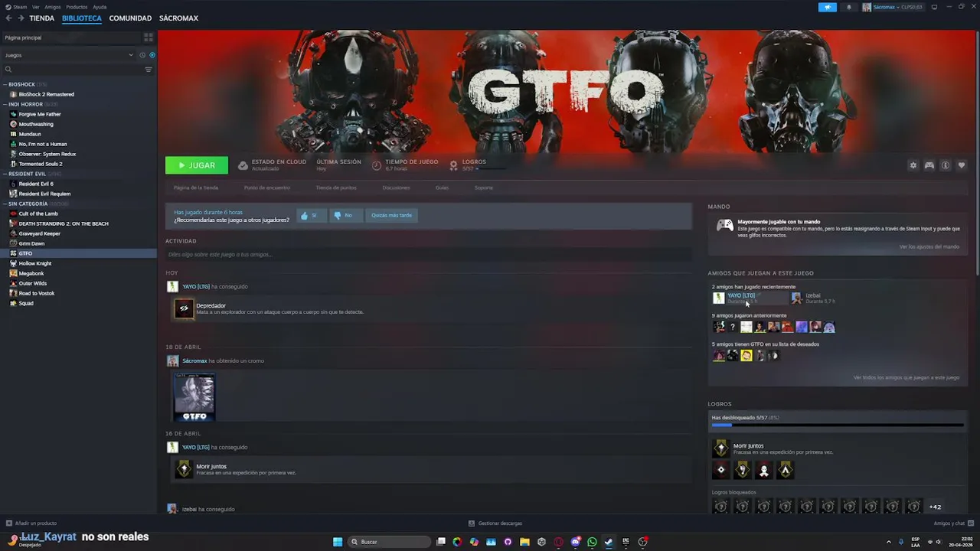Open Soporte link

click(484, 187)
